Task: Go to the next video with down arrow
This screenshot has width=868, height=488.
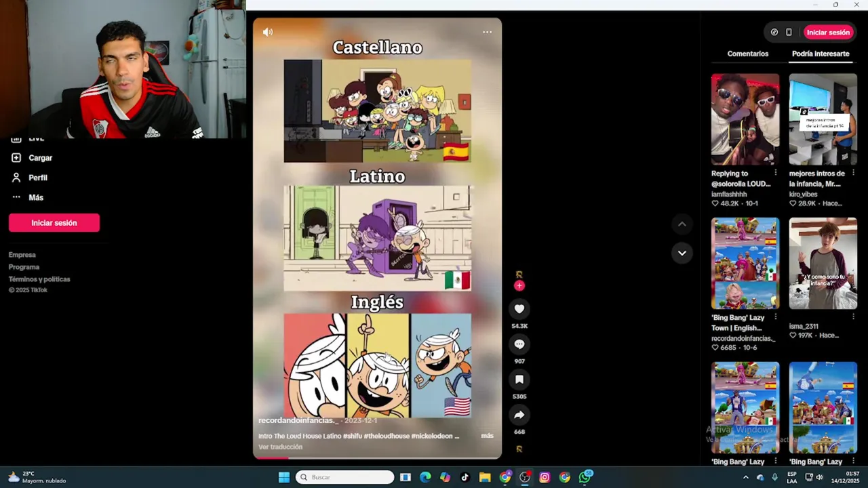Action: [682, 253]
